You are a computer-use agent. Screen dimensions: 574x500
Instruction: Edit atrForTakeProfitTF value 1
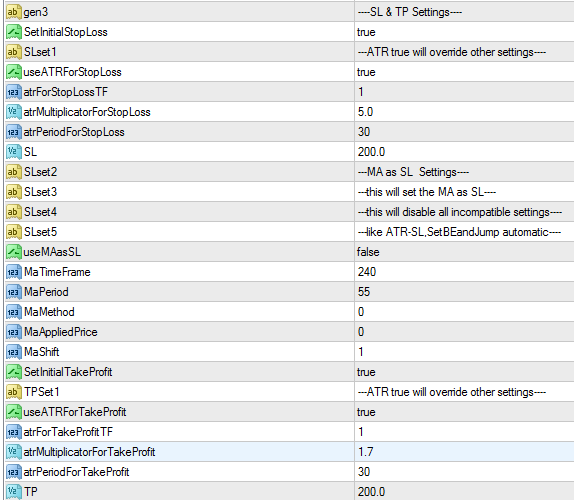point(361,432)
